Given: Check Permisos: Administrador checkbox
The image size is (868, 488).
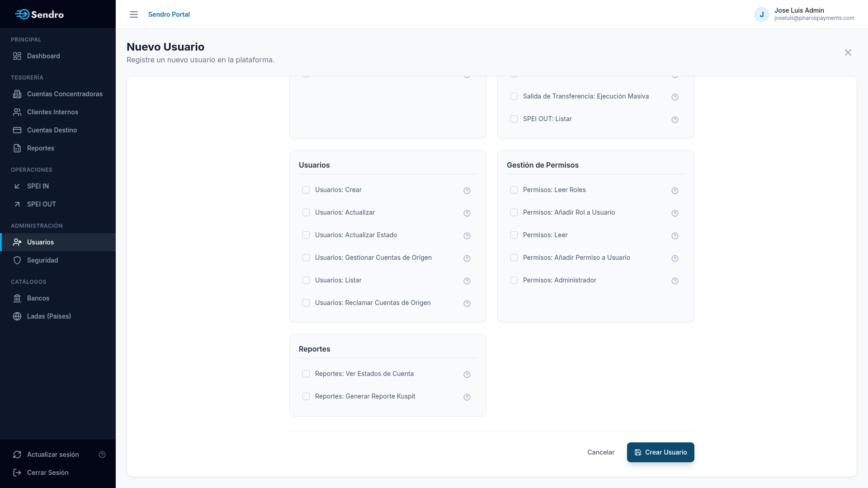Looking at the screenshot, I should tap(514, 280).
